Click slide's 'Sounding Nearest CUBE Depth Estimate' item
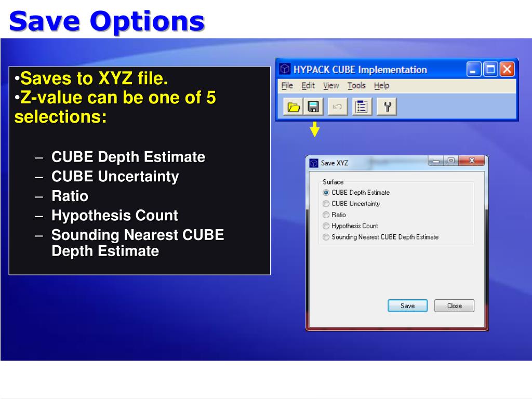This screenshot has width=532, height=399. 137,243
